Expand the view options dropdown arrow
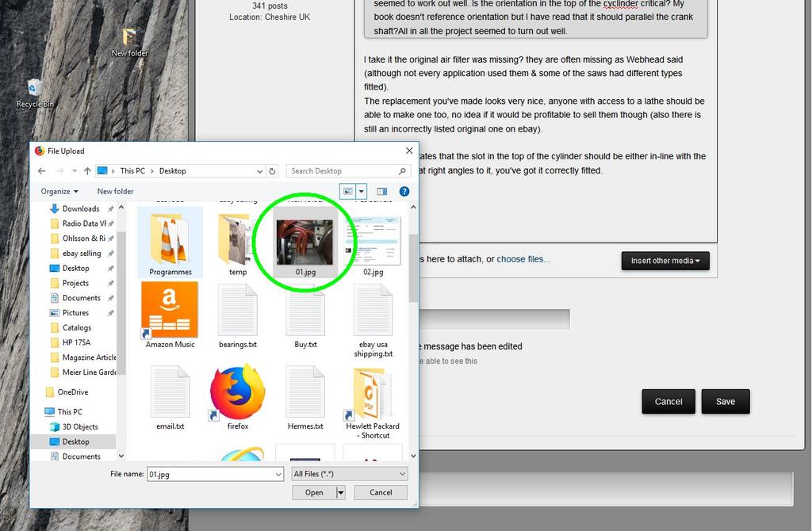 point(362,191)
